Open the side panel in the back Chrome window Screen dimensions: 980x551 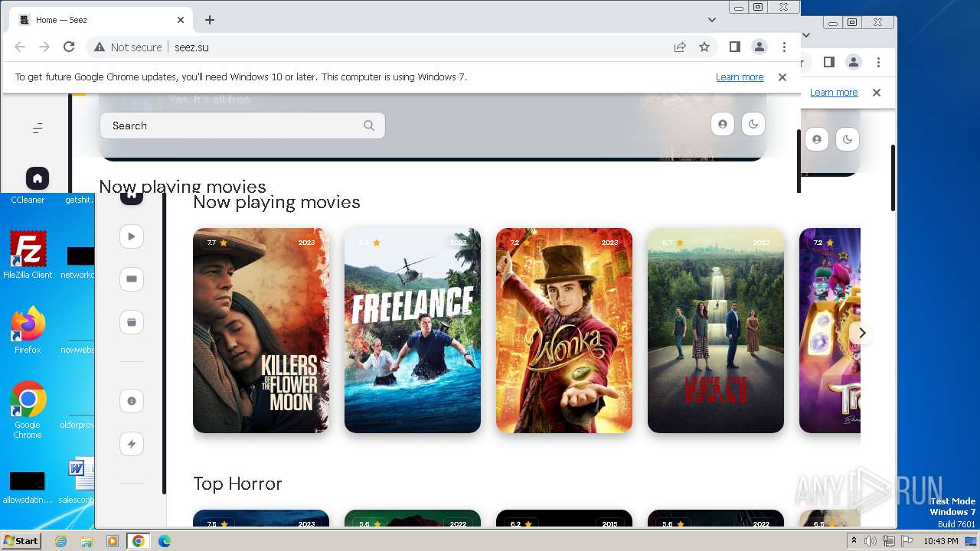coord(829,62)
